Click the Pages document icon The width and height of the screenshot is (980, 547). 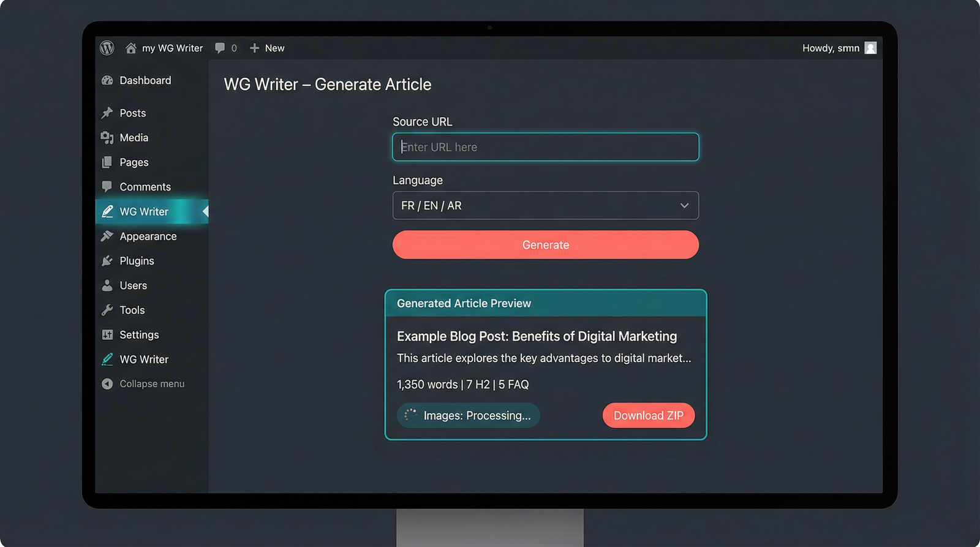[x=107, y=162]
